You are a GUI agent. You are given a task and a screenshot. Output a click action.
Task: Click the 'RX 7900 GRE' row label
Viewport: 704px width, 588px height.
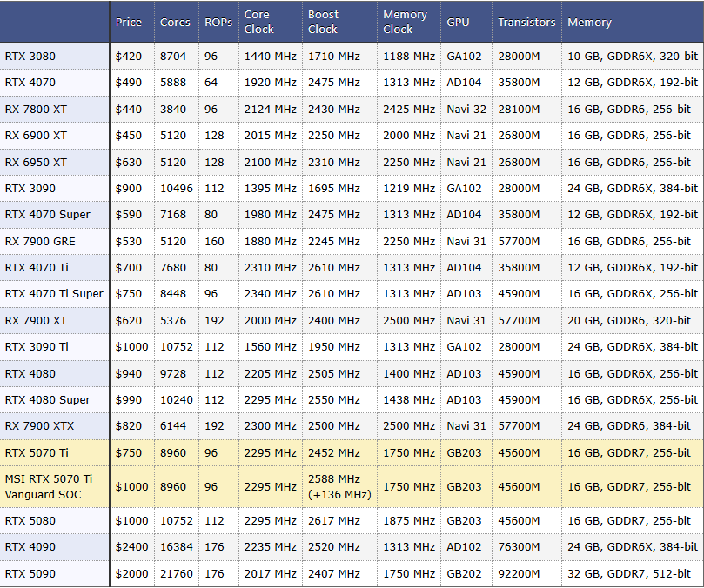pyautogui.click(x=40, y=241)
